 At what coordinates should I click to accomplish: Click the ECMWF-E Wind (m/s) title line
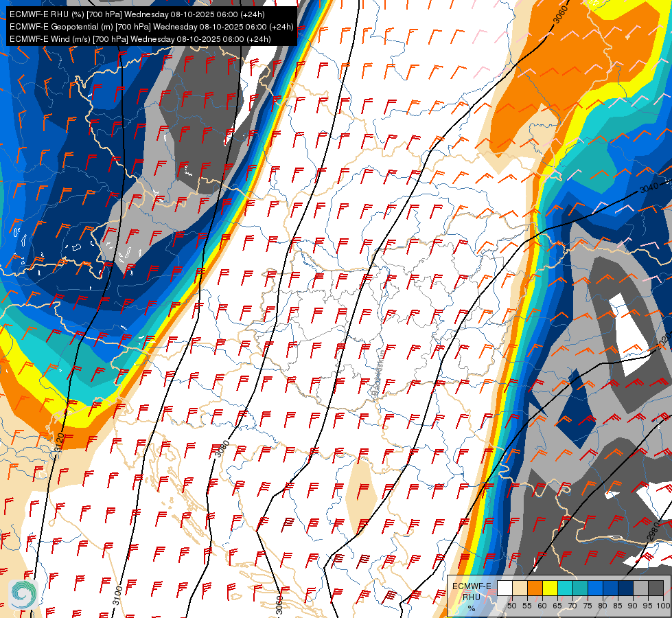tap(140, 39)
